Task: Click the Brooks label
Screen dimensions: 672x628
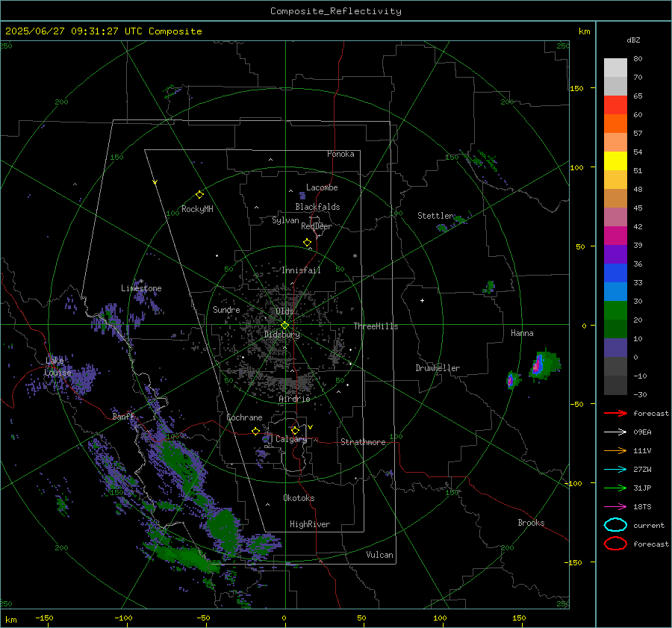Action: 531,523
